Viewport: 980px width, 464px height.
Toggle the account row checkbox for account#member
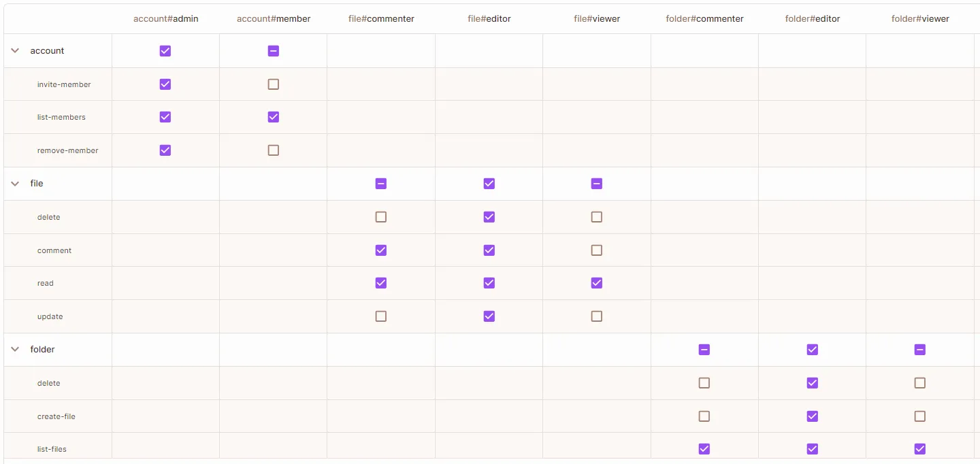coord(274,51)
